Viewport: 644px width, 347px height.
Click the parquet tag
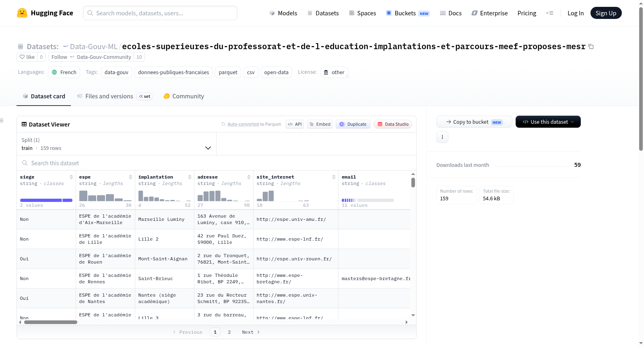228,72
